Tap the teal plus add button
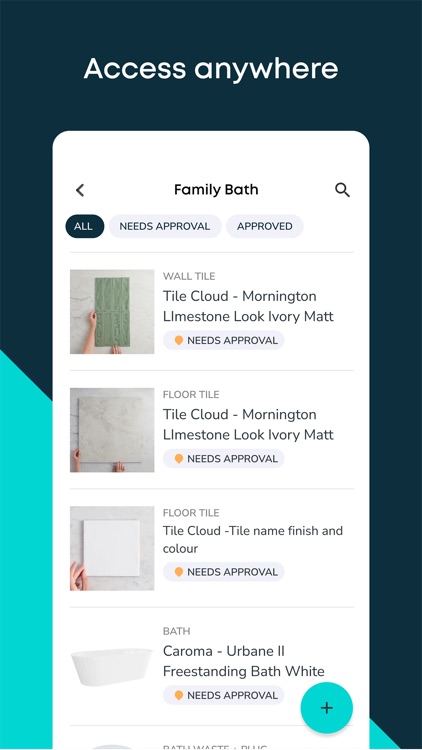This screenshot has width=422, height=750. click(327, 708)
